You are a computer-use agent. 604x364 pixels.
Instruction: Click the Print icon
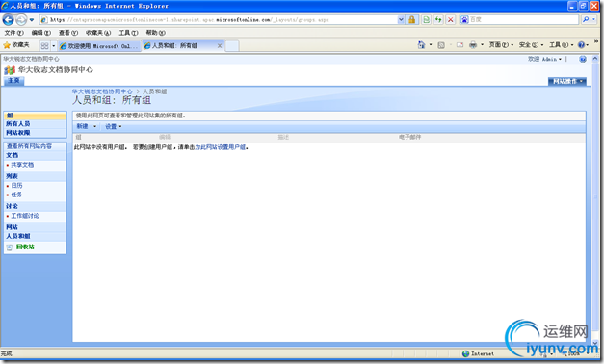[473, 45]
